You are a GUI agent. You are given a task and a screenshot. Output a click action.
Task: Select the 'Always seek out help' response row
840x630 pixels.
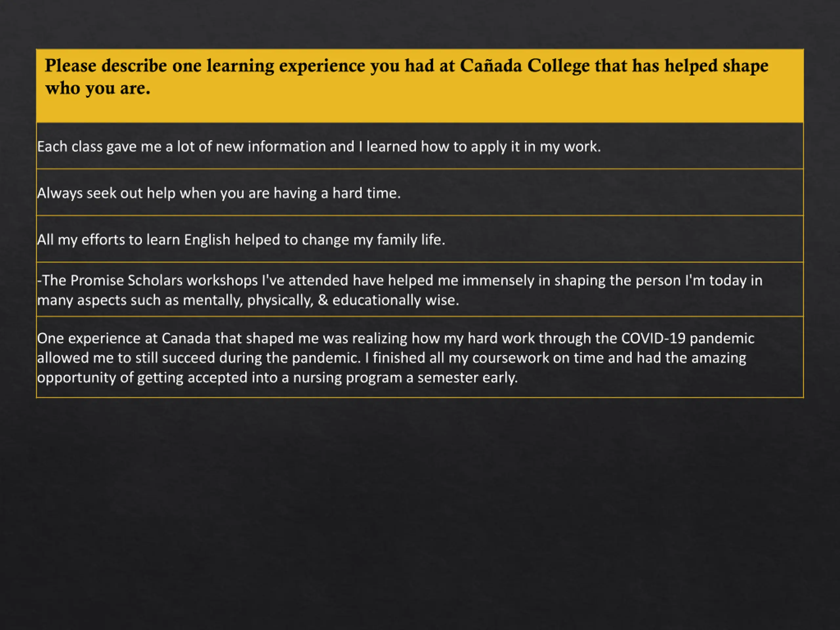click(420, 192)
